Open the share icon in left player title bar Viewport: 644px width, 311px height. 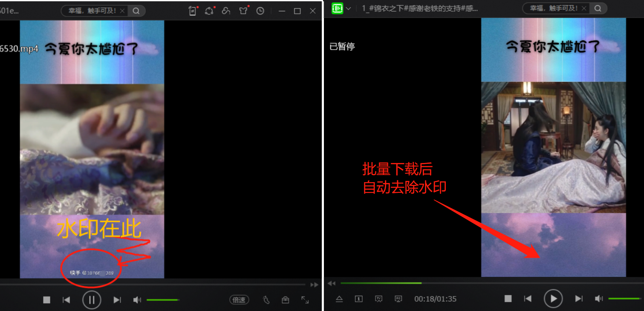click(209, 11)
